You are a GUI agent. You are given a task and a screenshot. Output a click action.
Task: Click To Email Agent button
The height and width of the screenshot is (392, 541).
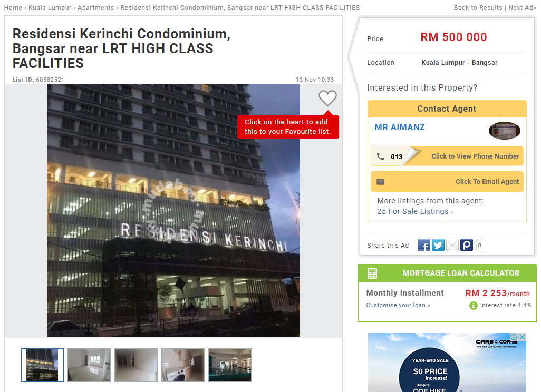447,181
